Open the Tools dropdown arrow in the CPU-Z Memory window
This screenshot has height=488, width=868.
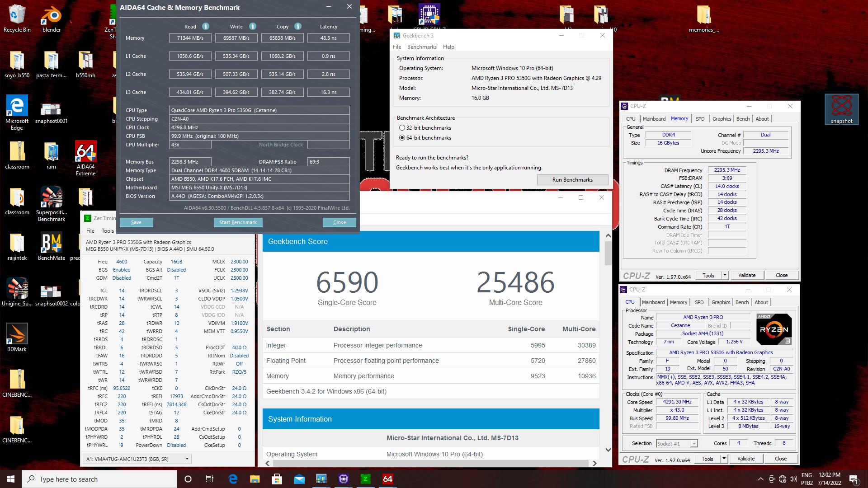[x=725, y=275]
